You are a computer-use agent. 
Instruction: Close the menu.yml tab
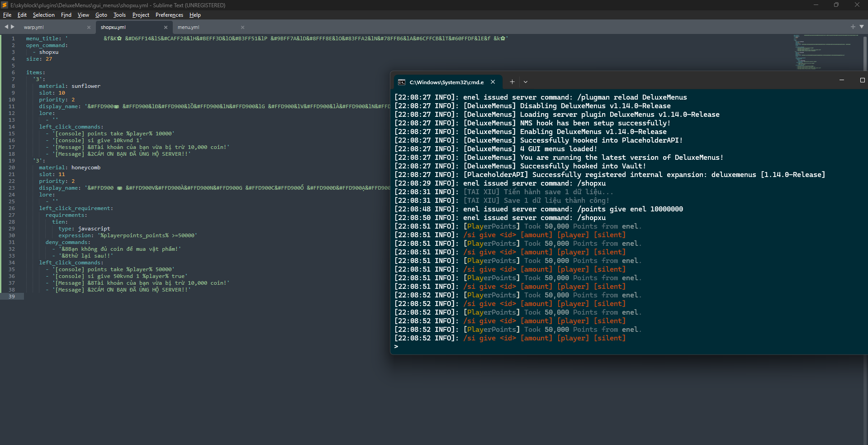coord(242,28)
